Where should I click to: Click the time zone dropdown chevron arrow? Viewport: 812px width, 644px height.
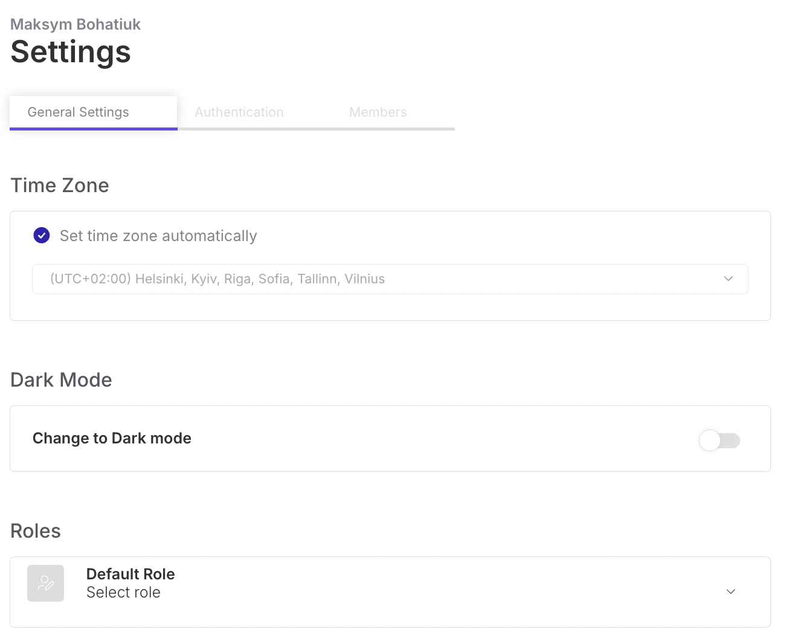728,279
